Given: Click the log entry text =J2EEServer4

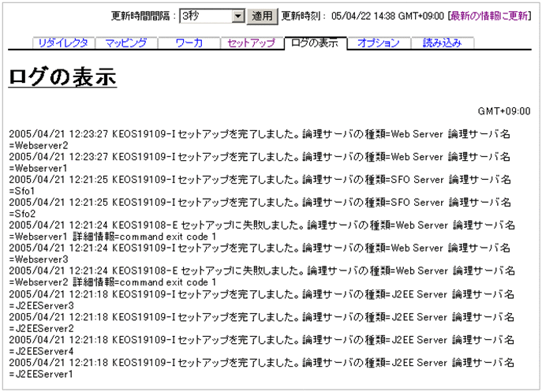Looking at the screenshot, I should point(42,351).
